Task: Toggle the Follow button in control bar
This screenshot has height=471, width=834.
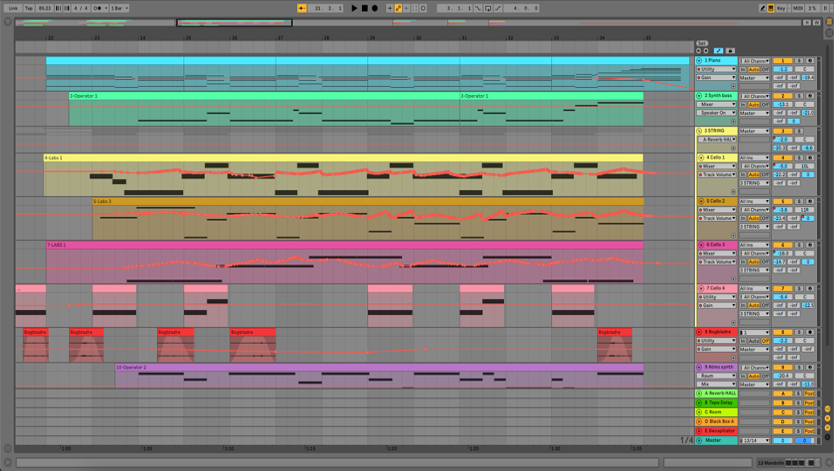Action: click(x=302, y=8)
